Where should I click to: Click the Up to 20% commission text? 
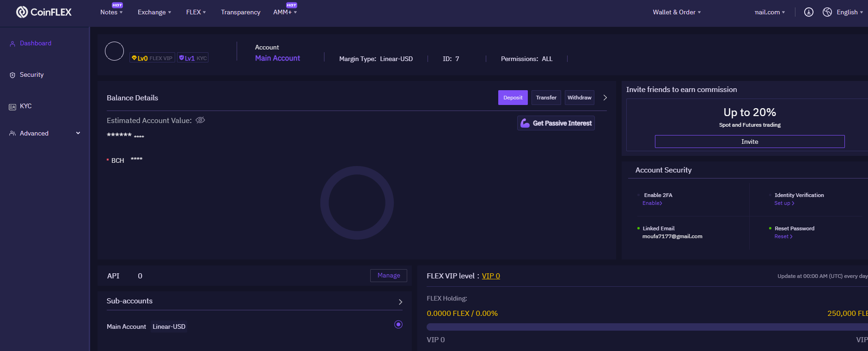click(750, 112)
